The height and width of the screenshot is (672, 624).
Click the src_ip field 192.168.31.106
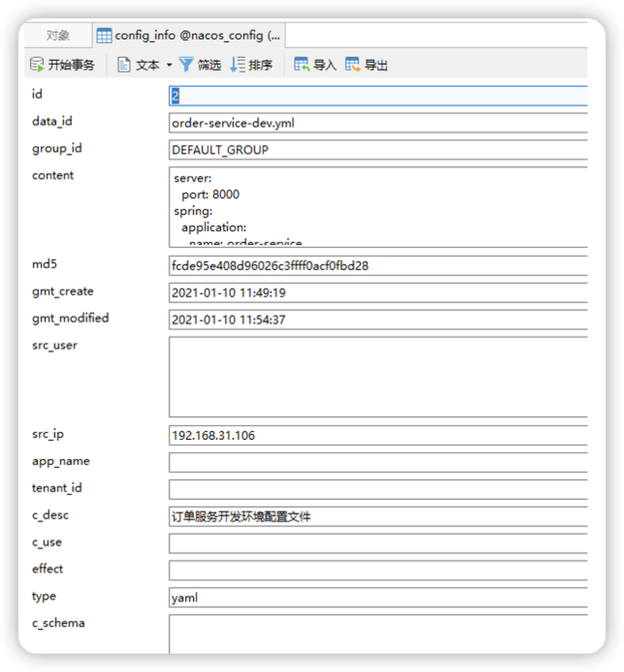tap(378, 435)
